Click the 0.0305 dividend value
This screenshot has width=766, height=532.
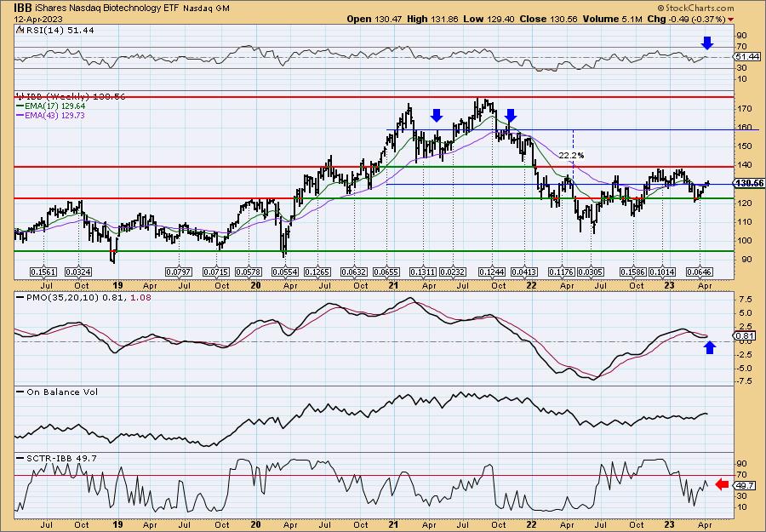[591, 272]
